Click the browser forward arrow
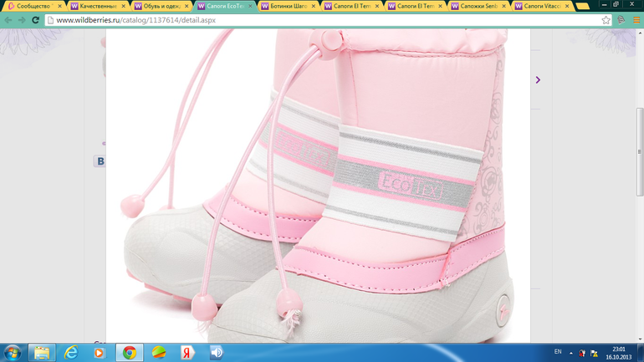The width and height of the screenshot is (644, 362). click(x=22, y=20)
